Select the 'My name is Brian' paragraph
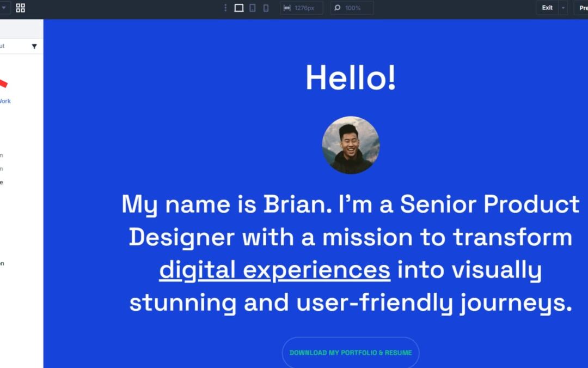Screen dimensions: 588x368 coord(351,254)
